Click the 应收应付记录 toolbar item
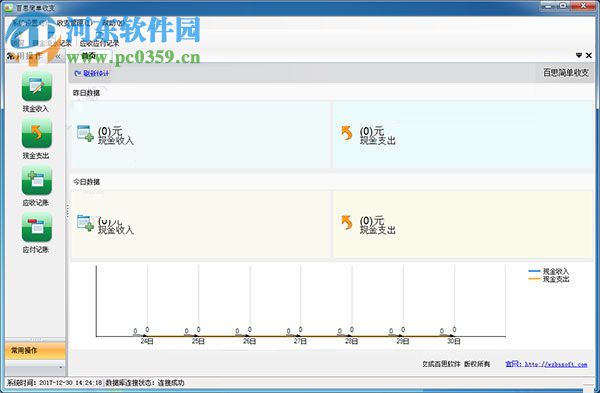The height and width of the screenshot is (393, 600). (99, 43)
